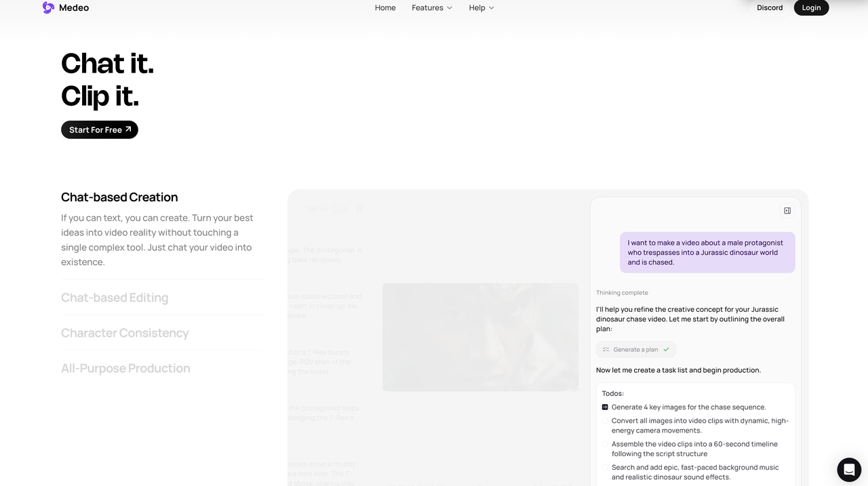868x486 pixels.
Task: Expand the Chat-based Editing section
Action: tap(115, 298)
